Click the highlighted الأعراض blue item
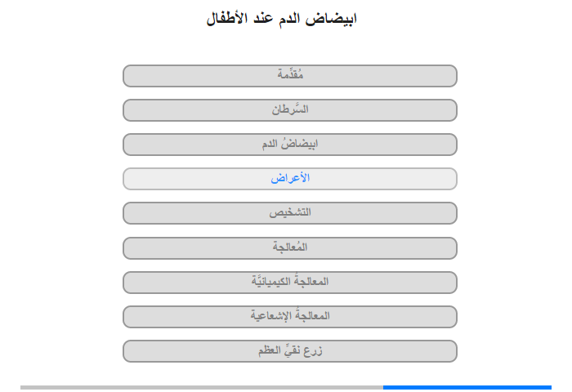The height and width of the screenshot is (392, 572). [289, 179]
